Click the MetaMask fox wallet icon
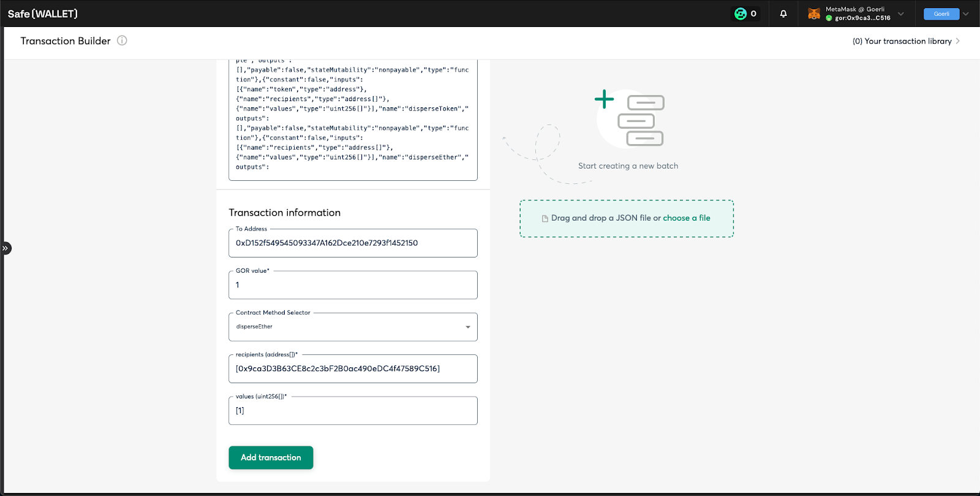980x496 pixels. 814,13
